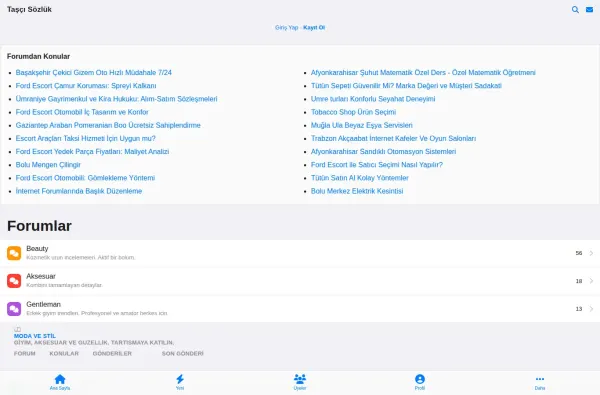
Task: Open the search magnifier icon
Action: coord(575,10)
